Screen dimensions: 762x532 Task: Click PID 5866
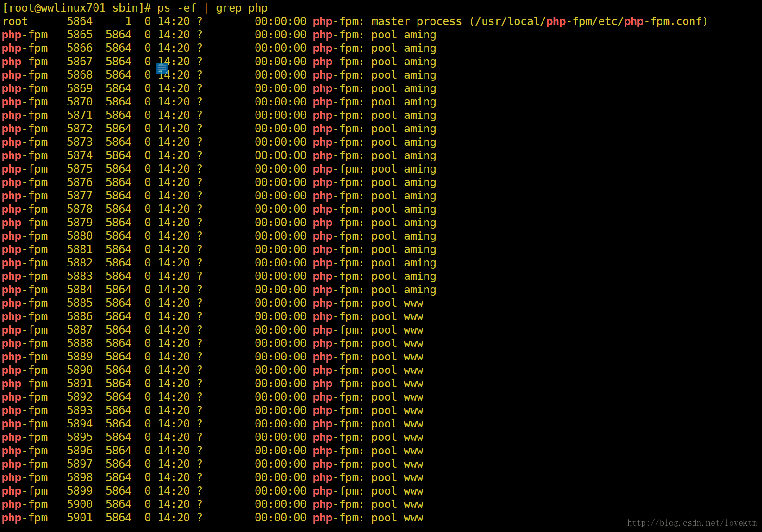[x=80, y=48]
